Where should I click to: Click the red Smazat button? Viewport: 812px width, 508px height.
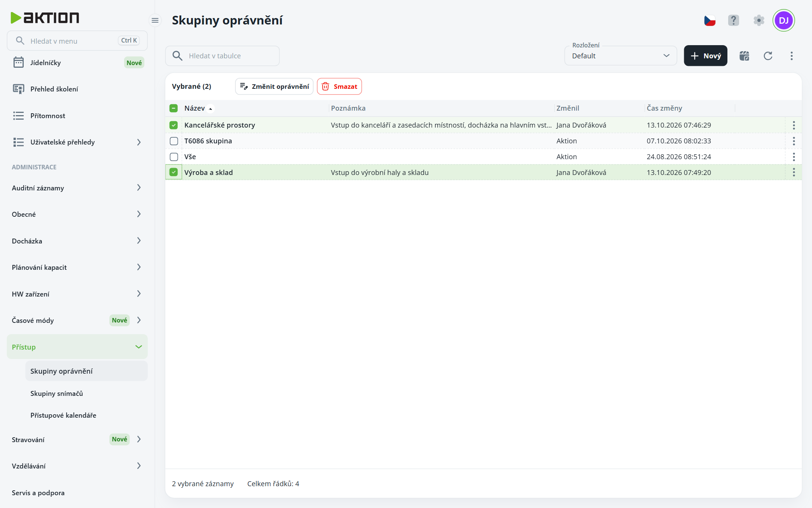[x=339, y=87]
